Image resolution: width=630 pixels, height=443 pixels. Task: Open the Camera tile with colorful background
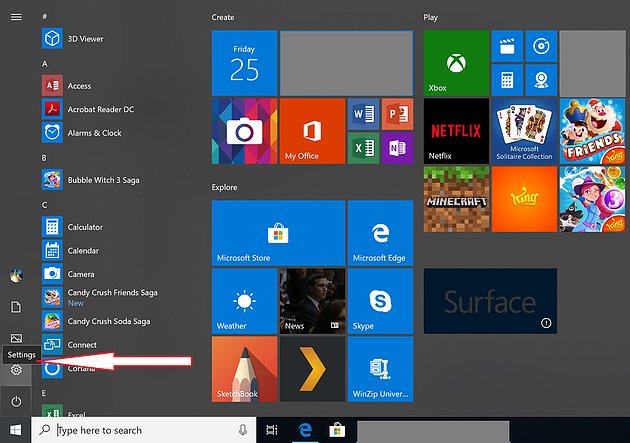coord(244,131)
